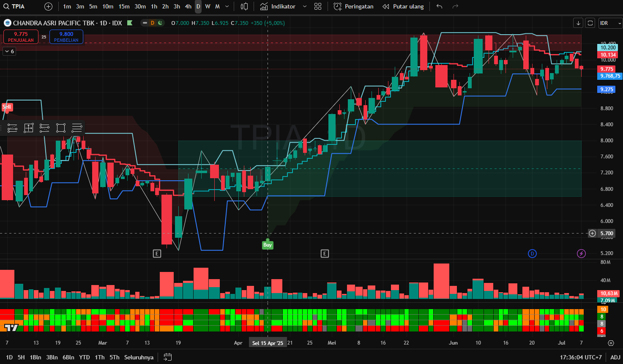Image resolution: width=623 pixels, height=364 pixels.
Task: Click the square-with-handles drawing toolbar icon
Action: (x=60, y=128)
